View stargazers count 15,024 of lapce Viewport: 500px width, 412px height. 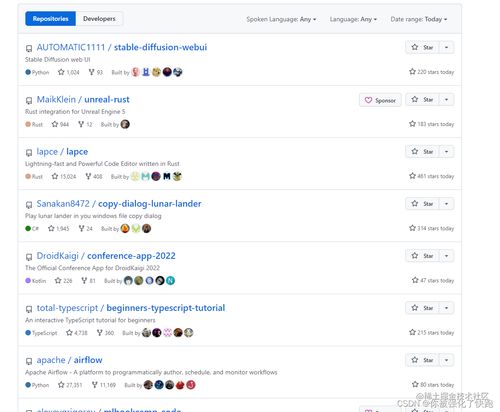pos(64,176)
